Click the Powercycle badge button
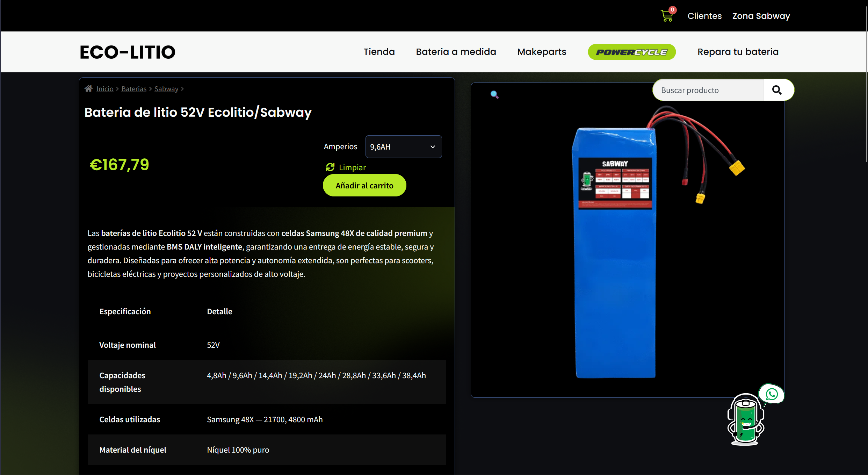 click(x=631, y=52)
